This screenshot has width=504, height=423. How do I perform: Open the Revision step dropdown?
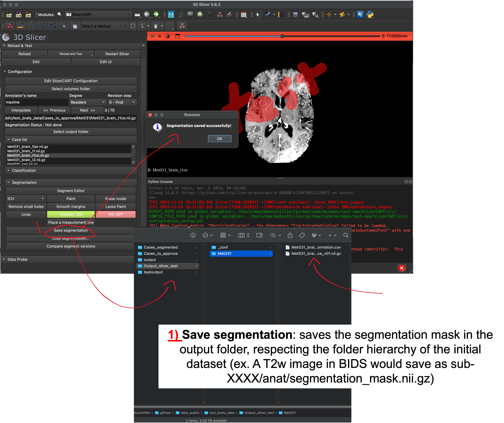pyautogui.click(x=122, y=102)
